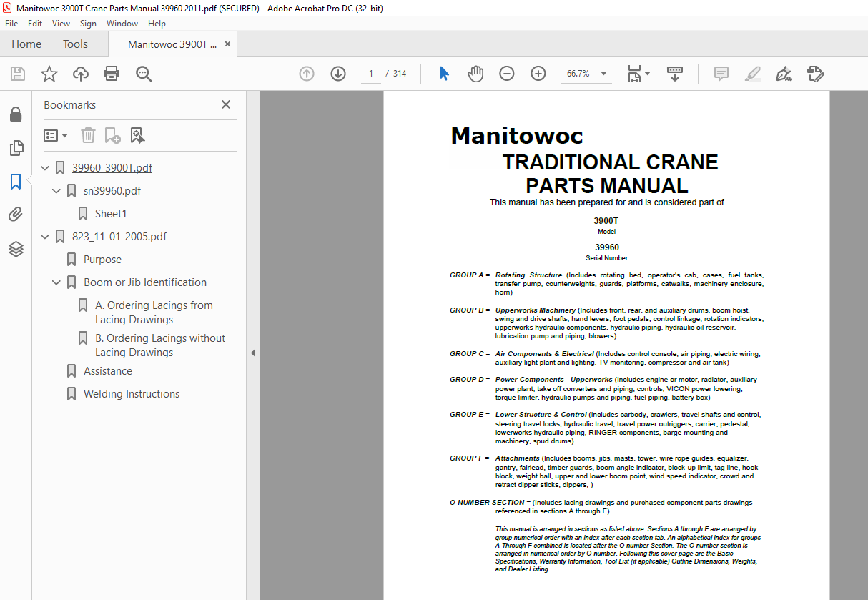The image size is (868, 600).
Task: Open bookmarks options dropdown menu
Action: pyautogui.click(x=56, y=135)
